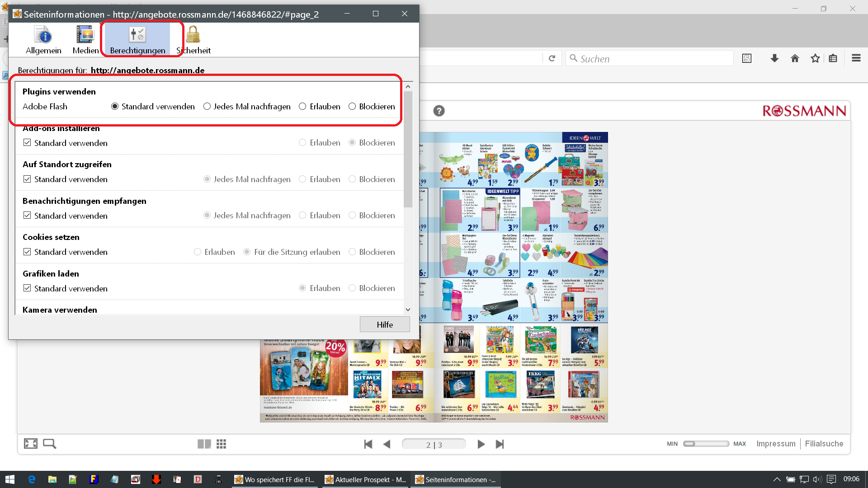The height and width of the screenshot is (488, 868).
Task: Jump to the last catalog page
Action: tap(500, 444)
